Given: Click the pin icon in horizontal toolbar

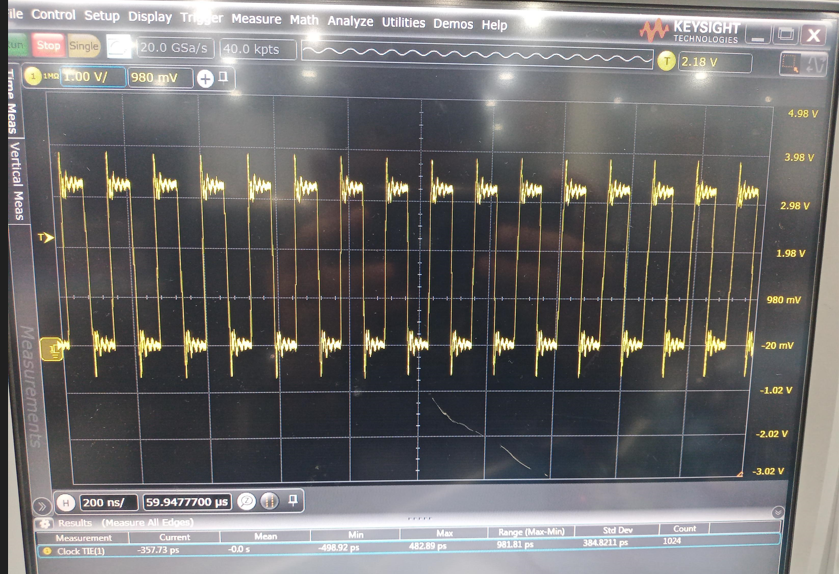Looking at the screenshot, I should (x=293, y=500).
